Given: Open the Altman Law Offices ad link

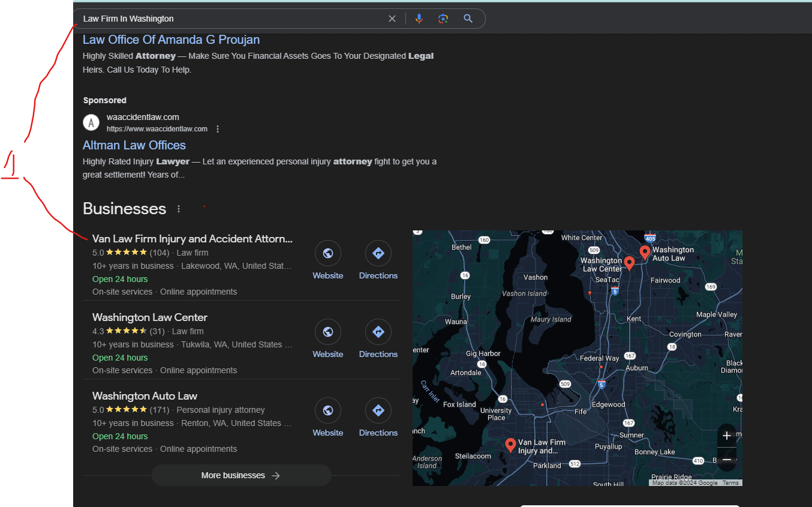Looking at the screenshot, I should pos(134,145).
